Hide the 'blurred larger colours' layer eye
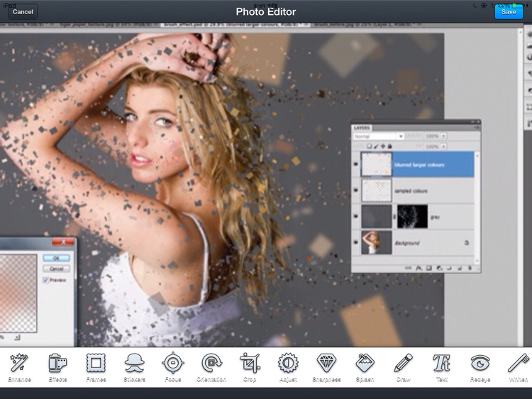 [x=355, y=164]
